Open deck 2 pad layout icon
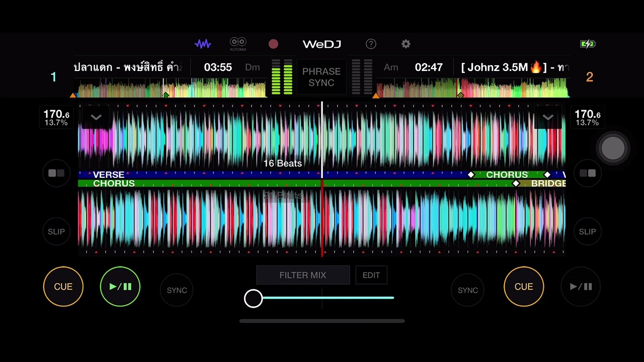This screenshot has width=644, height=362. coord(588,173)
